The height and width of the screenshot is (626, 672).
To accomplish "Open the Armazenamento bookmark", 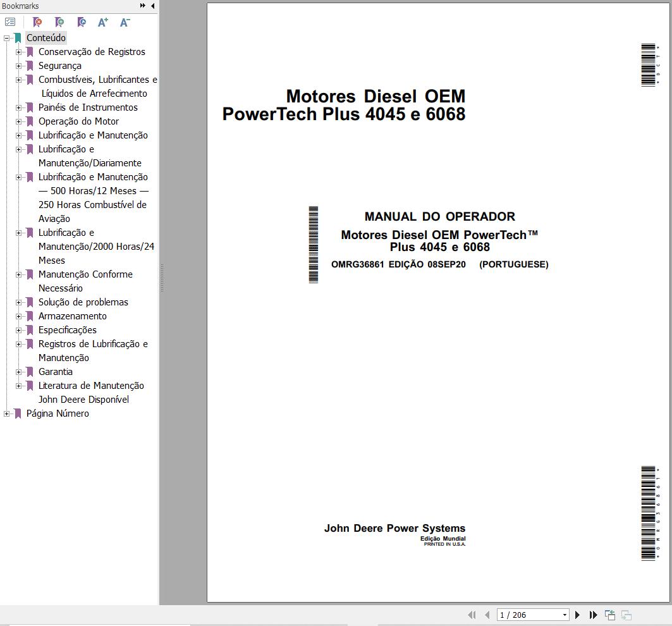I will point(73,316).
